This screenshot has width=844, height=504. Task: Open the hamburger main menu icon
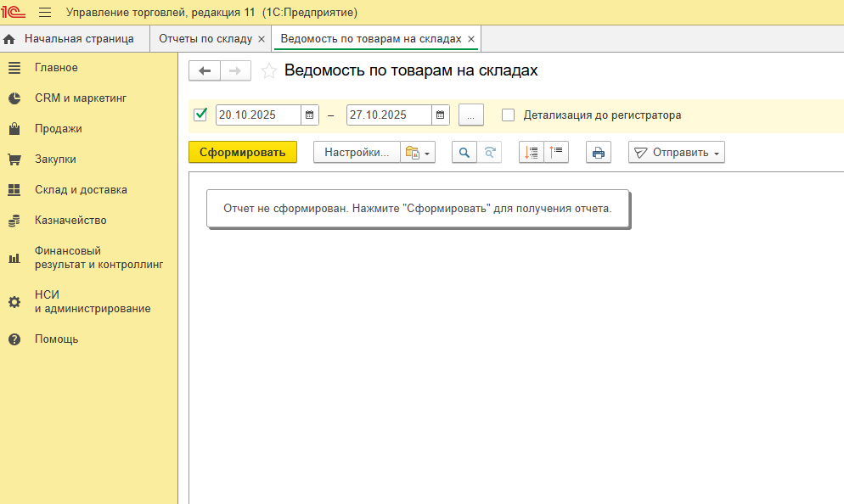(x=45, y=13)
